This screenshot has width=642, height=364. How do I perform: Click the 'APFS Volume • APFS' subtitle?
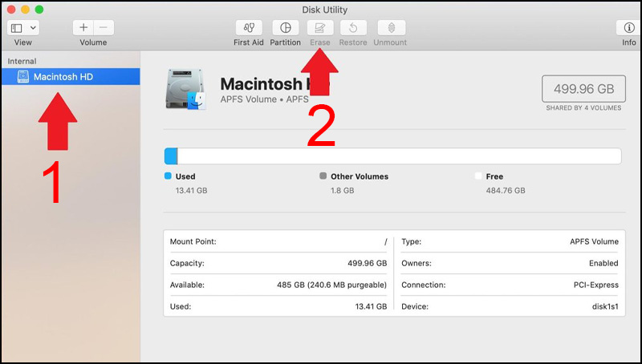coord(264,99)
